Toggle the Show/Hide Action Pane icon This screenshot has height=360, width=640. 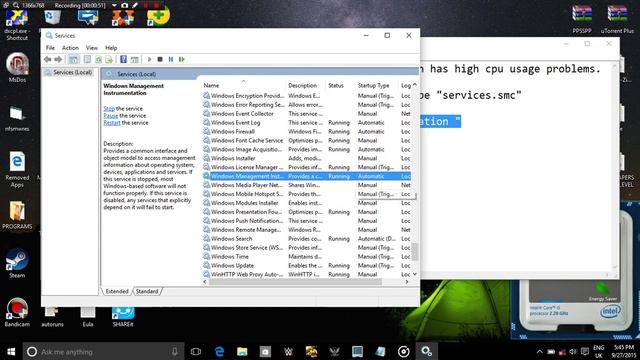[x=134, y=60]
